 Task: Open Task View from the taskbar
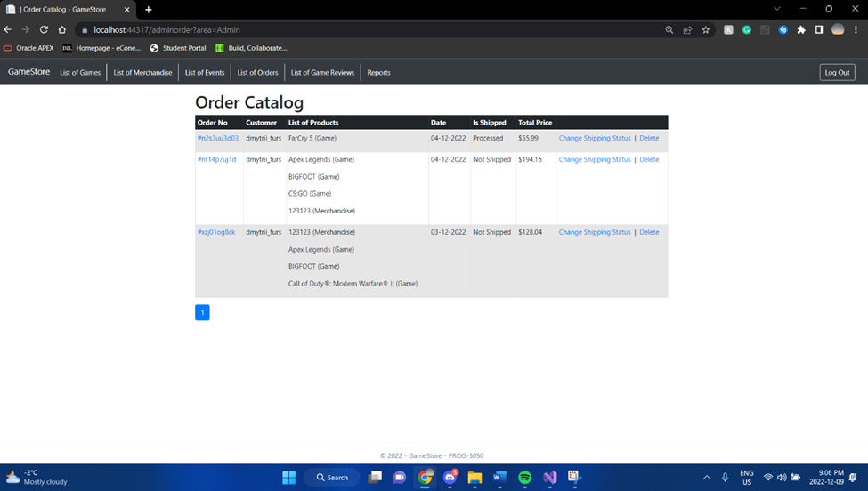(x=376, y=477)
